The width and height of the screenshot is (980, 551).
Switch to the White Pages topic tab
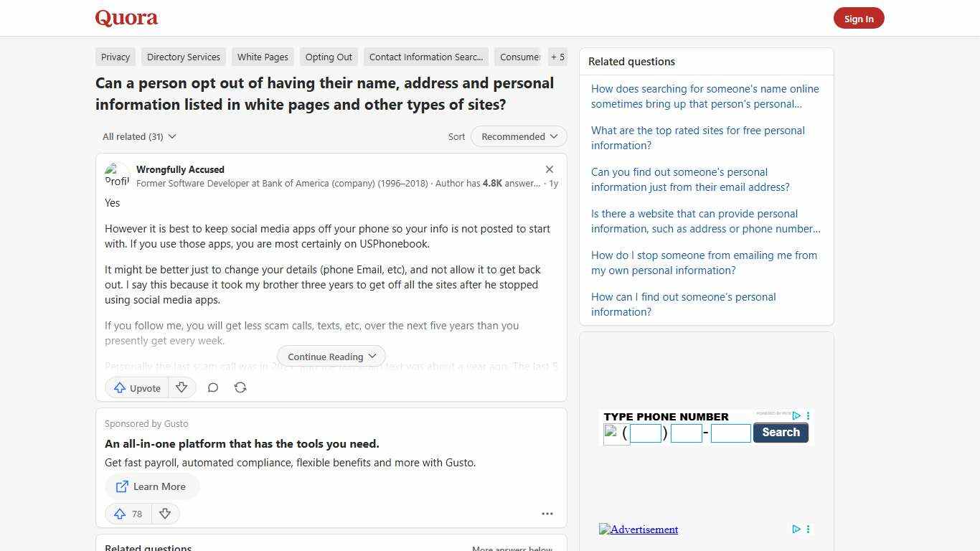262,57
